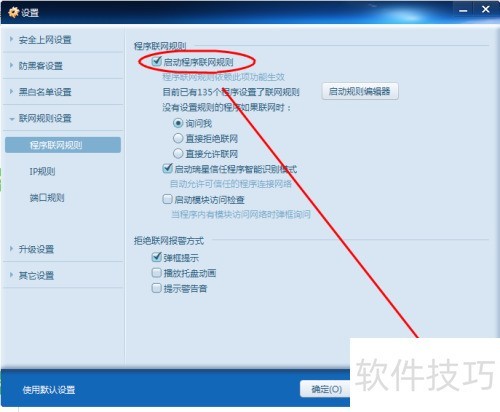The image size is (500, 412).
Task: Select the 直接允许联网 radio option
Action: point(178,153)
